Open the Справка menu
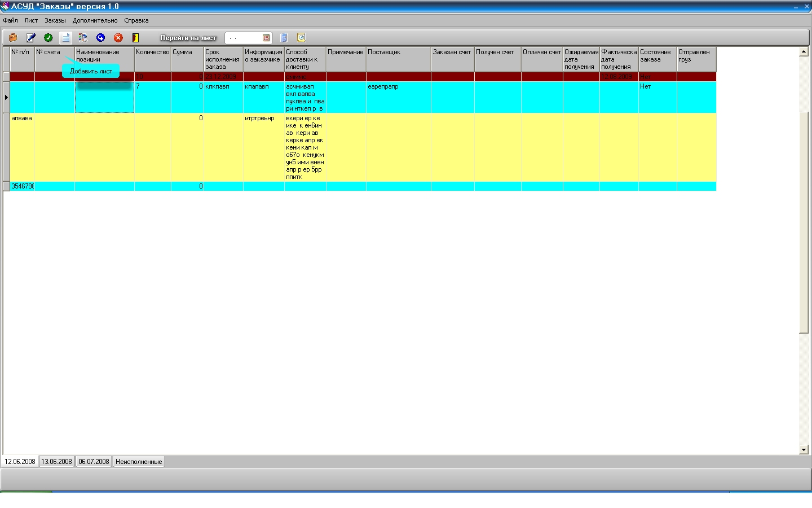The image size is (812, 508). [136, 20]
